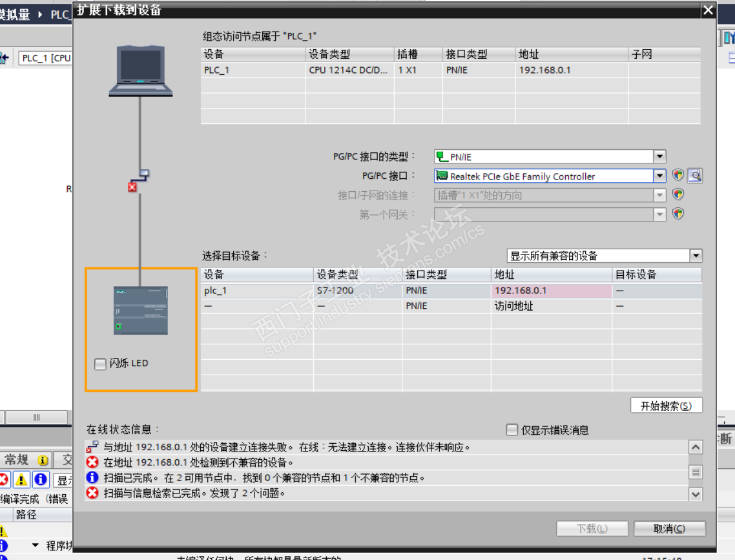Click the 开始搜索(S) button

[666, 406]
